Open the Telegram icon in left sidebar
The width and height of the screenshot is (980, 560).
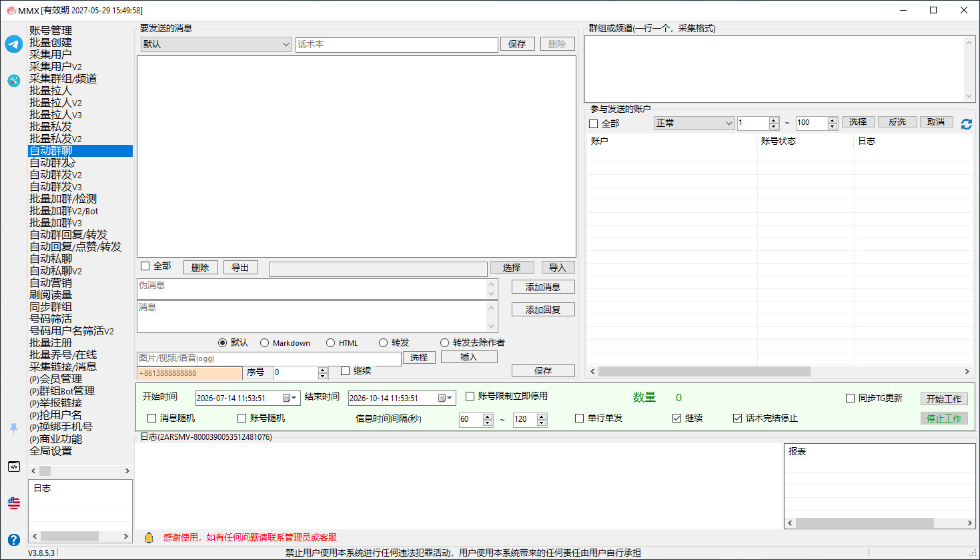pyautogui.click(x=14, y=44)
